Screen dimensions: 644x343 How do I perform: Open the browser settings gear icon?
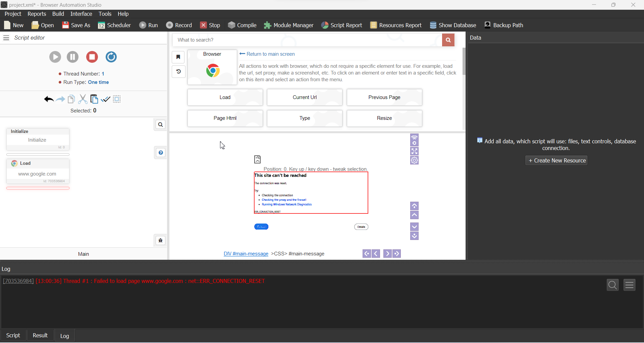[414, 160]
